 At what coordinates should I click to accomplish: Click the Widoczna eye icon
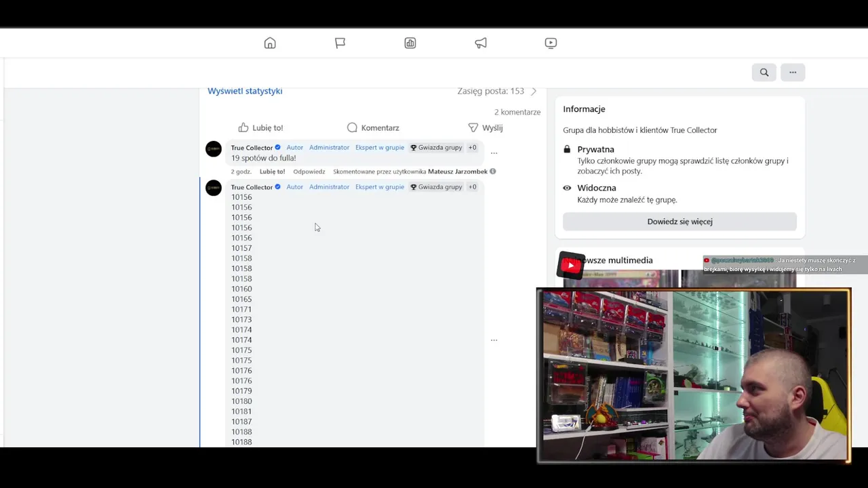(x=567, y=188)
